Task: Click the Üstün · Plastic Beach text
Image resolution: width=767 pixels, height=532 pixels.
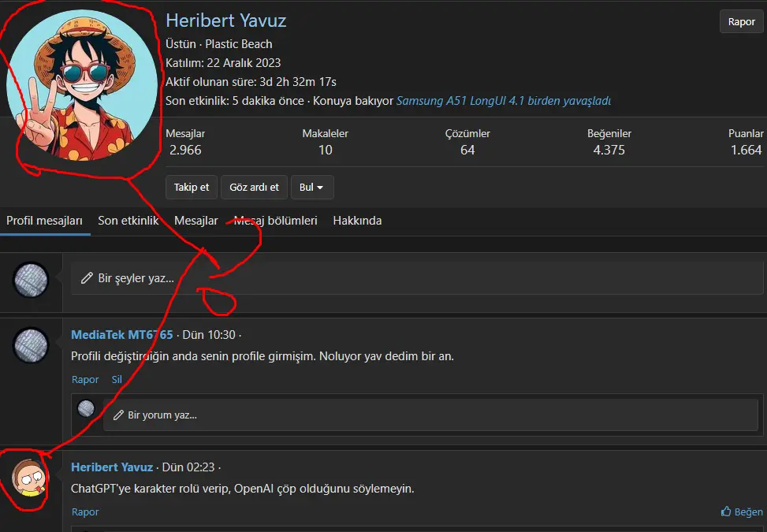Action: [x=218, y=44]
